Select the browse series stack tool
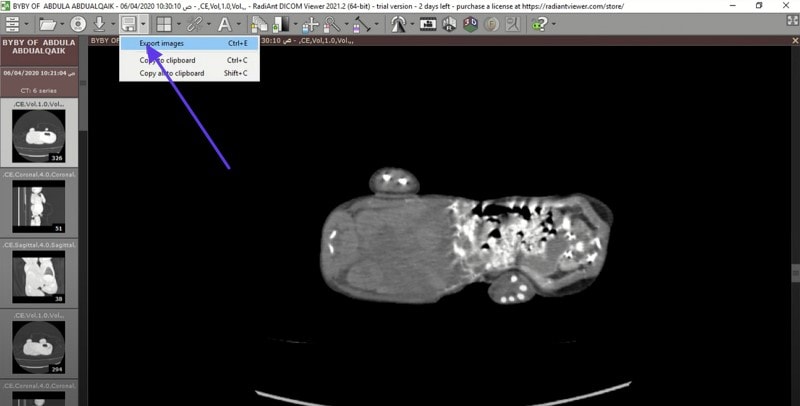The width and height of the screenshot is (800, 406). pos(260,24)
